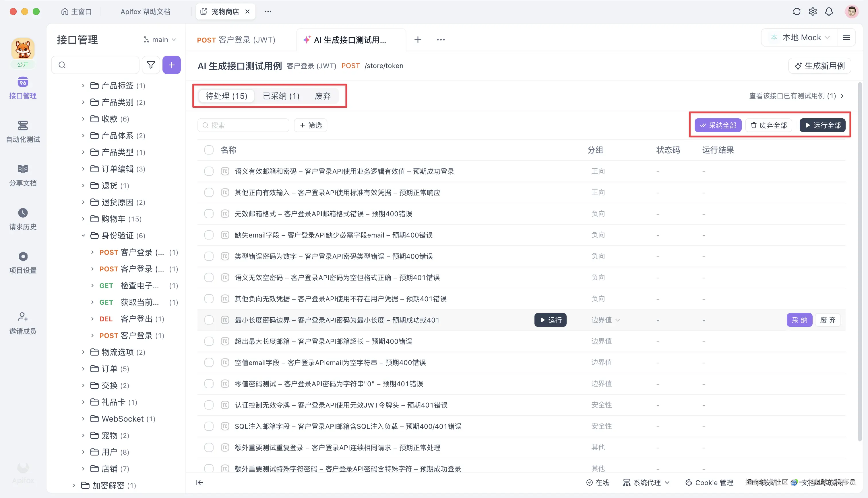Open the filter funnel next to the sidebar search
868x498 pixels.
pos(151,65)
